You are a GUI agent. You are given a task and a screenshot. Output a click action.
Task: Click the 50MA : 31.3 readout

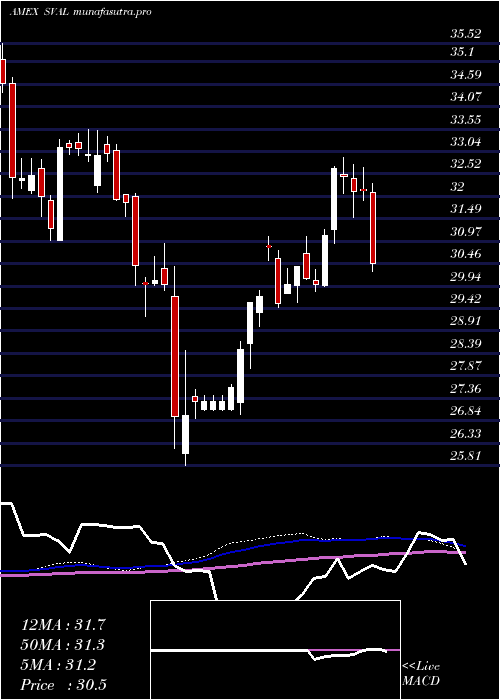click(63, 645)
